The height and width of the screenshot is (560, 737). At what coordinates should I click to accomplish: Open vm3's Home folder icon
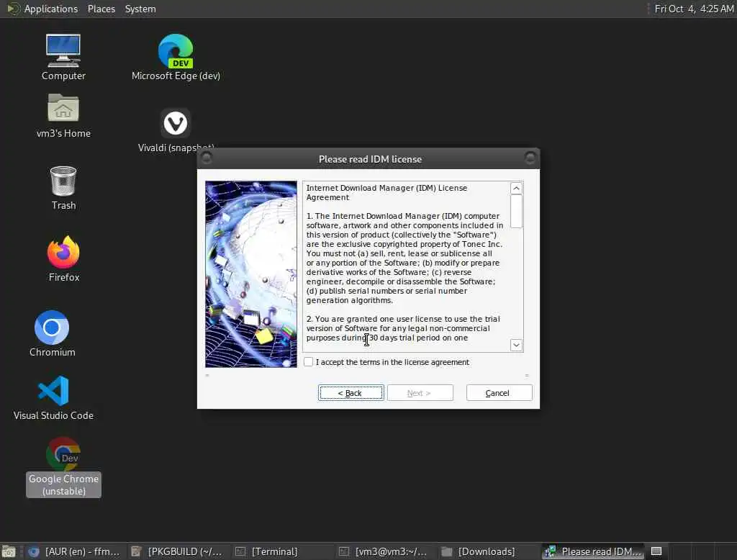[63, 116]
